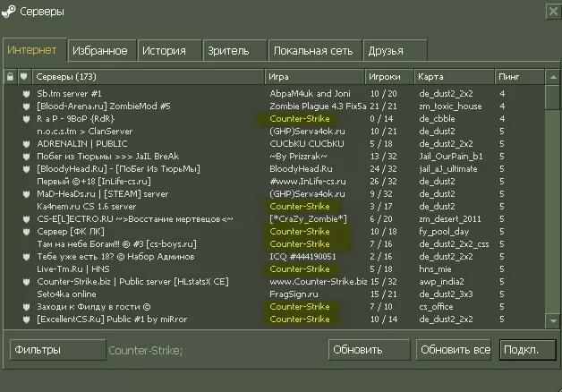The height and width of the screenshot is (392, 562).
Task: Click shield icon of Побег из Тюрьмы row
Action: click(x=26, y=157)
